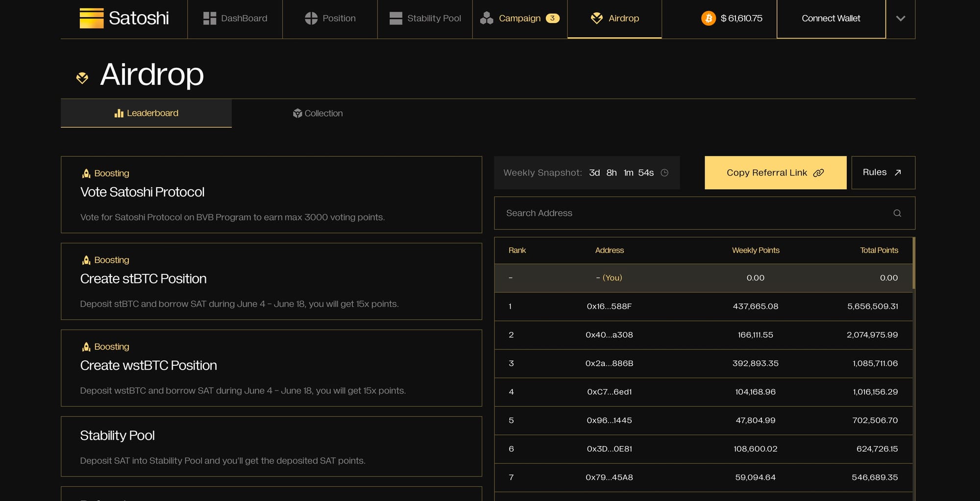Copy the referral link
Screen dimensions: 980x501
click(776, 173)
